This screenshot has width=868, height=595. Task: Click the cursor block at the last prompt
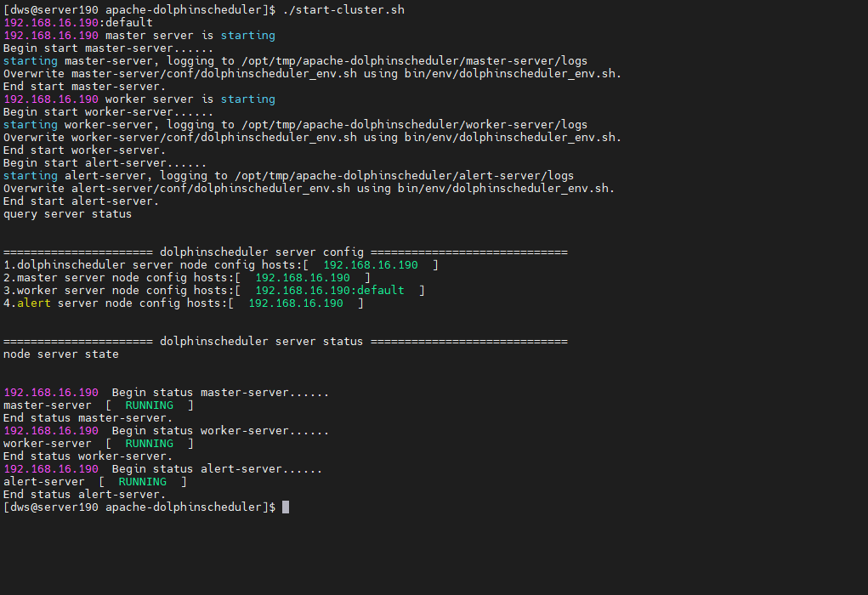[x=286, y=507]
